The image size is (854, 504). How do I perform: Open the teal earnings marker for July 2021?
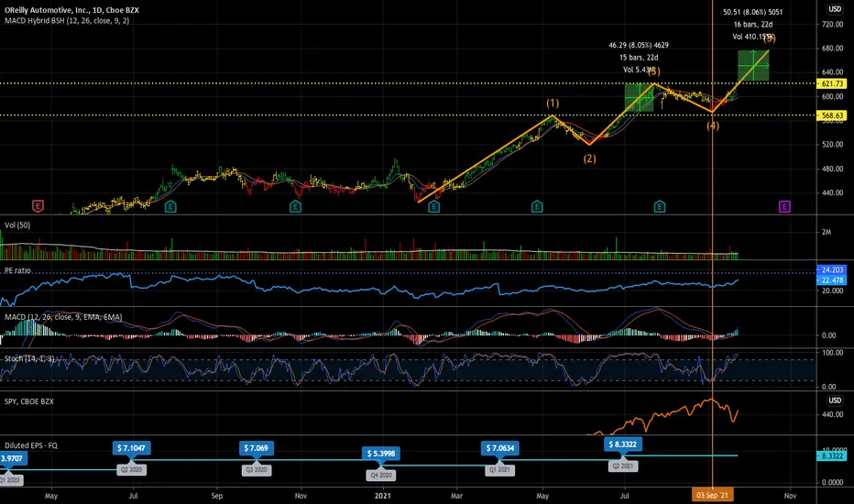(660, 206)
